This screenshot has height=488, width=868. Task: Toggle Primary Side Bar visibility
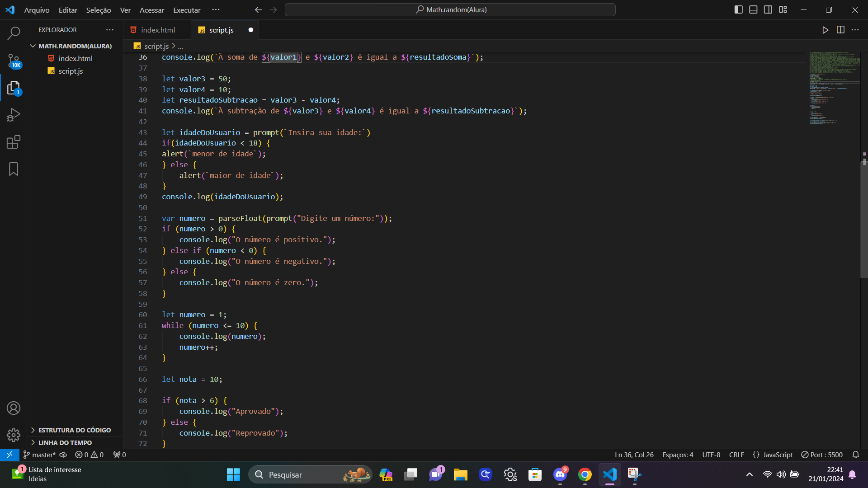coord(739,9)
